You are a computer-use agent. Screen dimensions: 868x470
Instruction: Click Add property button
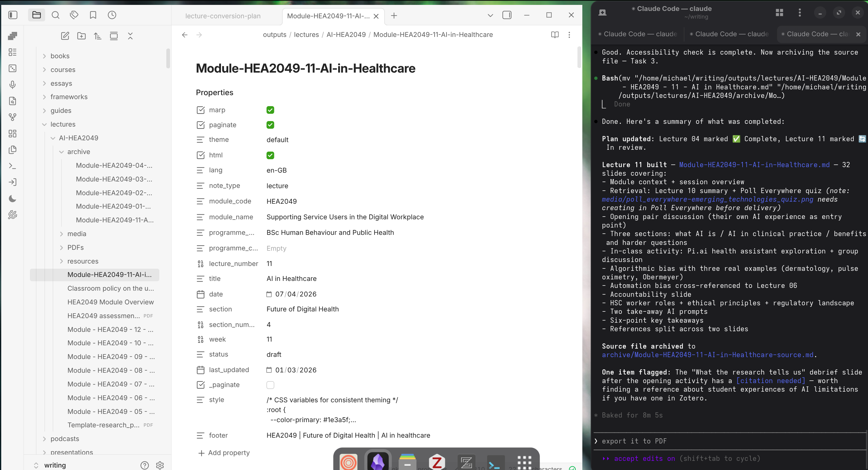pyautogui.click(x=224, y=453)
